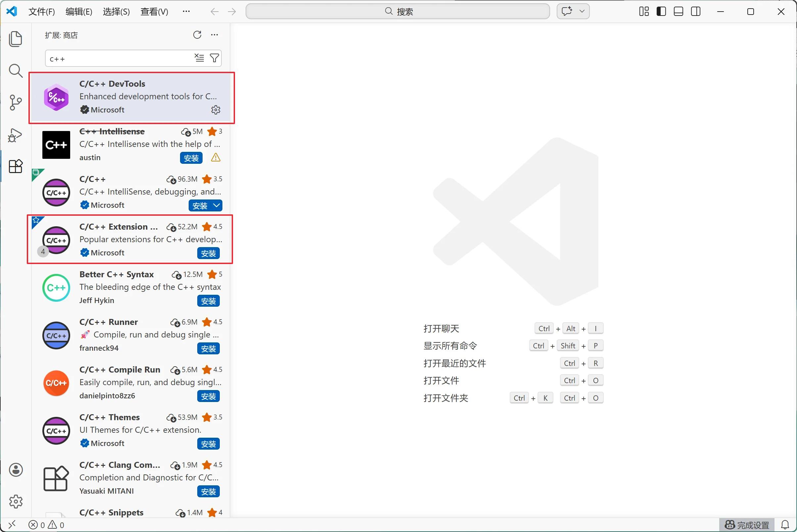Viewport: 797px width, 532px height.
Task: Install the Better C++ Syntax extension
Action: [x=209, y=301]
